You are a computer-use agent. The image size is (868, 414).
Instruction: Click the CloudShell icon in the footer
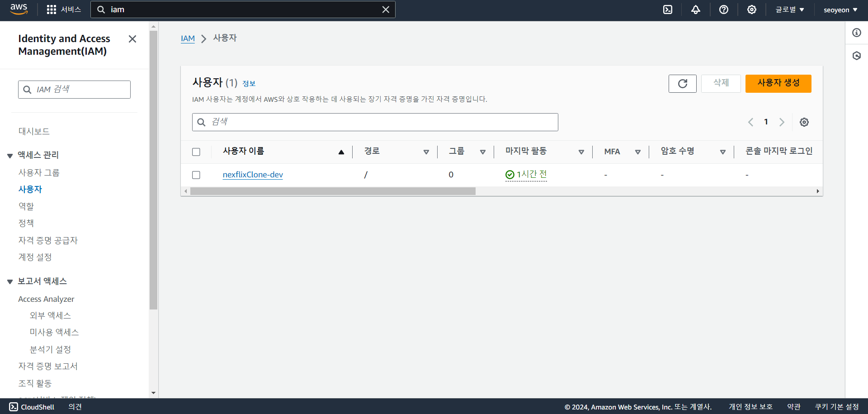click(14, 407)
